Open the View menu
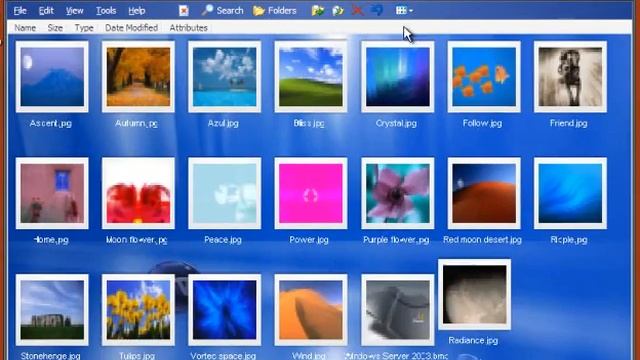 tap(75, 11)
